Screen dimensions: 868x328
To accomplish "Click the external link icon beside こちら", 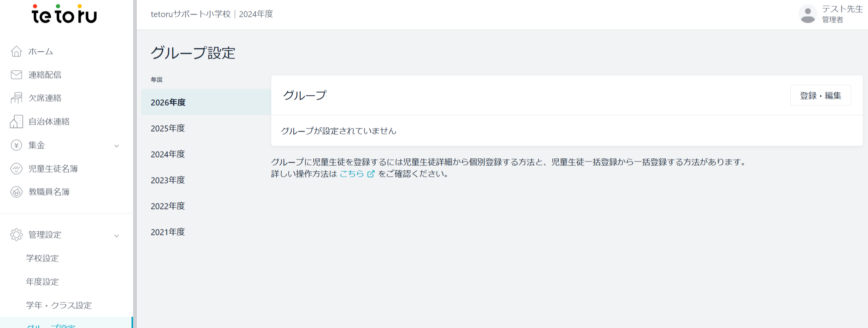I will [x=371, y=174].
